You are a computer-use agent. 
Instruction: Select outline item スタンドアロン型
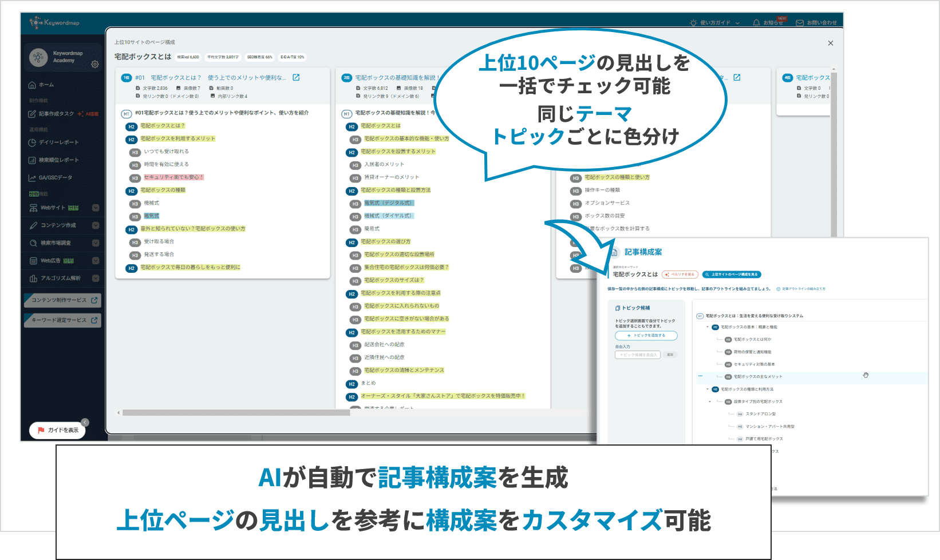[761, 414]
